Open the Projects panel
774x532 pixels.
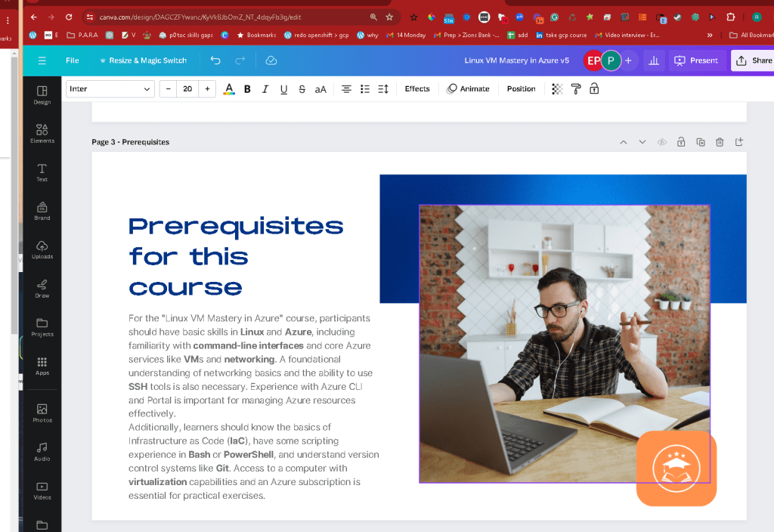[x=42, y=327]
